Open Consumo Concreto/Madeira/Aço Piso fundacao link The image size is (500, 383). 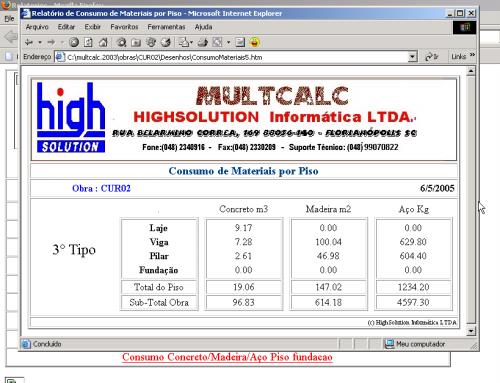pyautogui.click(x=227, y=357)
